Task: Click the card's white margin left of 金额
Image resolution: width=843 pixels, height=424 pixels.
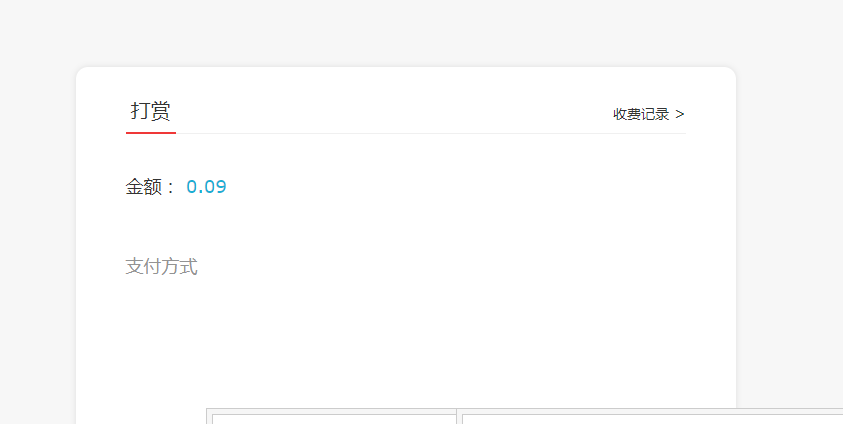Action: pos(100,187)
